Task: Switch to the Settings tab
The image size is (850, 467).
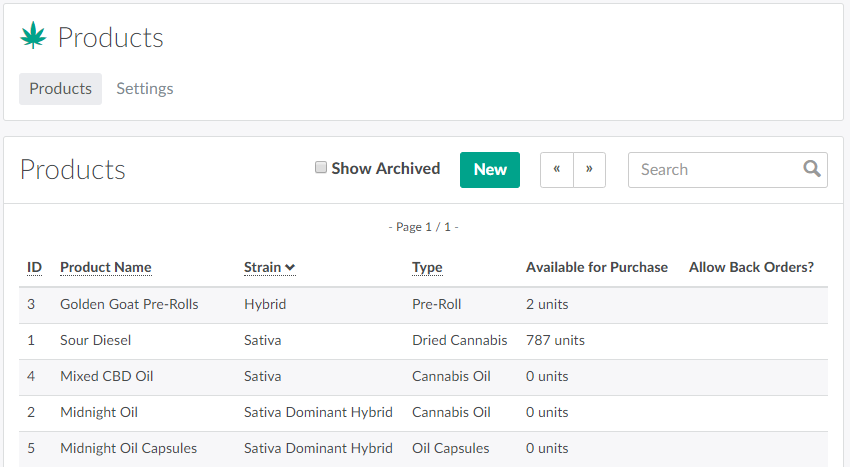Action: coord(145,89)
